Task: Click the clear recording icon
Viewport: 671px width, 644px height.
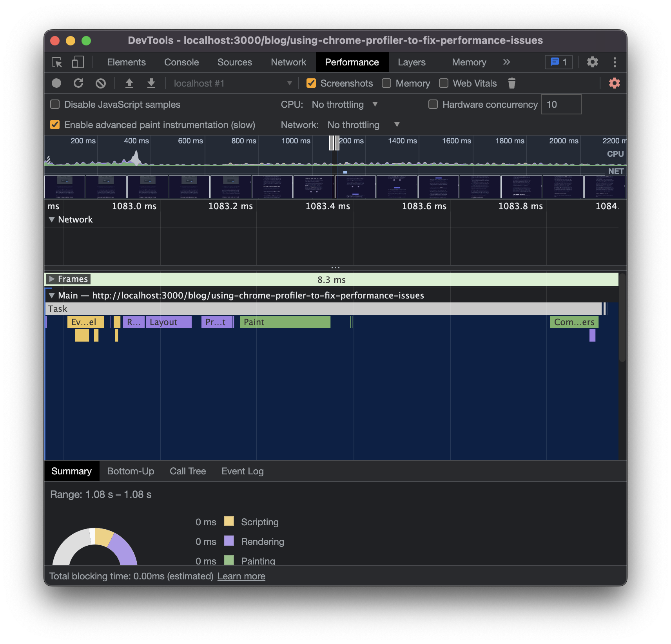Action: tap(101, 83)
